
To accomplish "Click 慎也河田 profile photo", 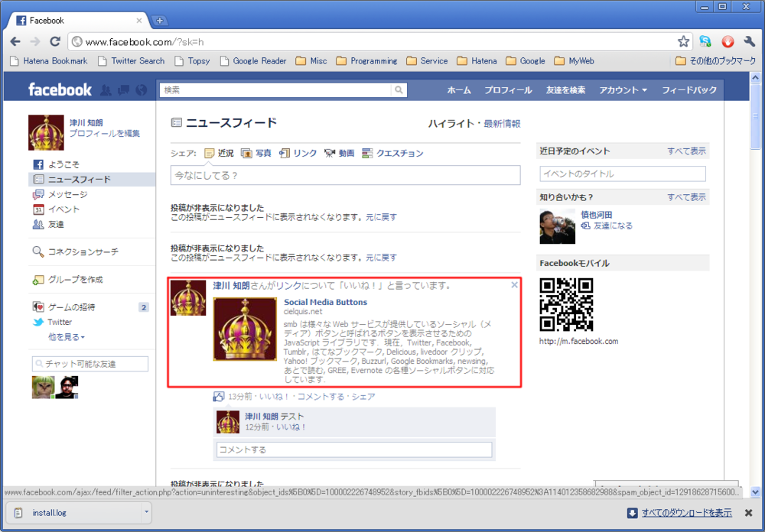I will click(557, 226).
